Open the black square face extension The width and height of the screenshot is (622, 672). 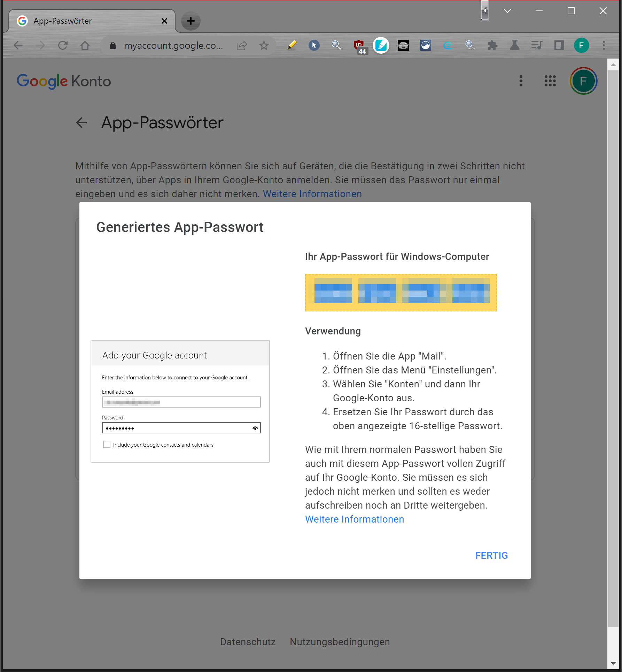pos(403,45)
